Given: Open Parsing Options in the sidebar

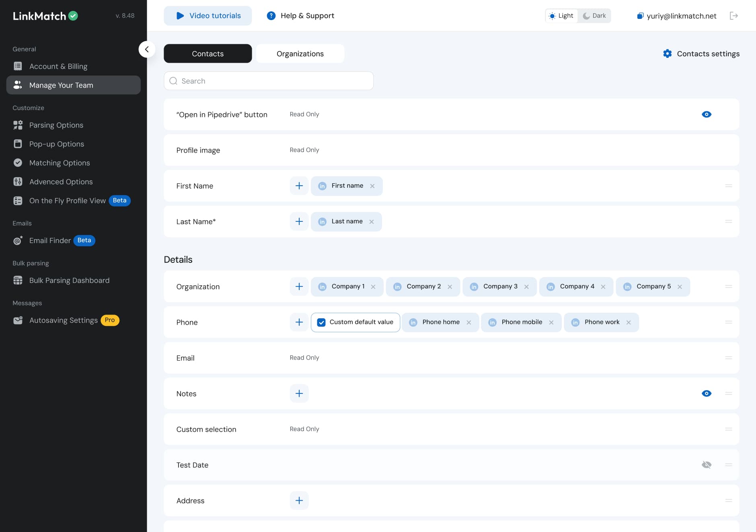Looking at the screenshot, I should (56, 125).
